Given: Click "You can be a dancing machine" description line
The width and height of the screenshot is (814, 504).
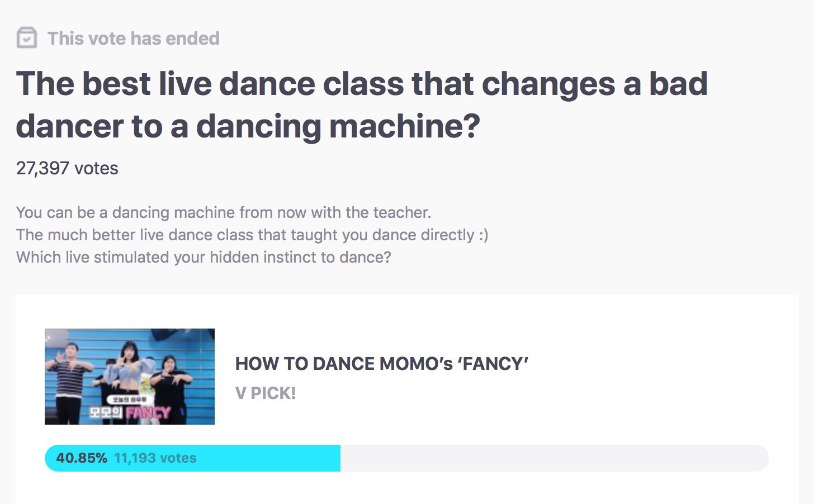Looking at the screenshot, I should pos(224,212).
